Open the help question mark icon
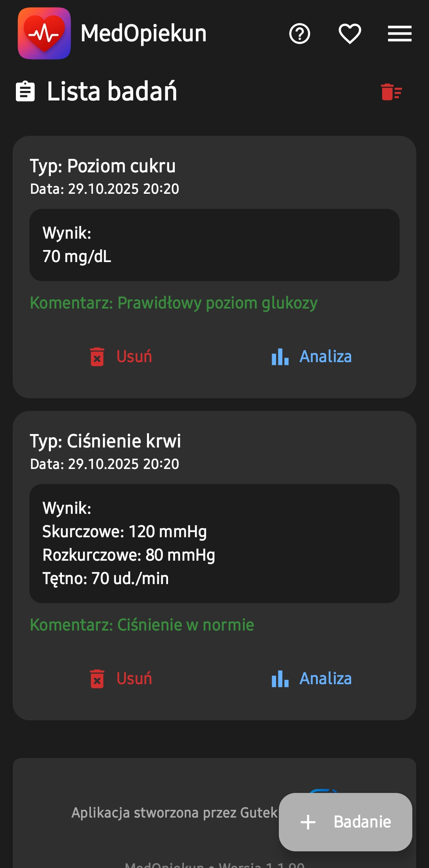The image size is (429, 868). [x=300, y=33]
